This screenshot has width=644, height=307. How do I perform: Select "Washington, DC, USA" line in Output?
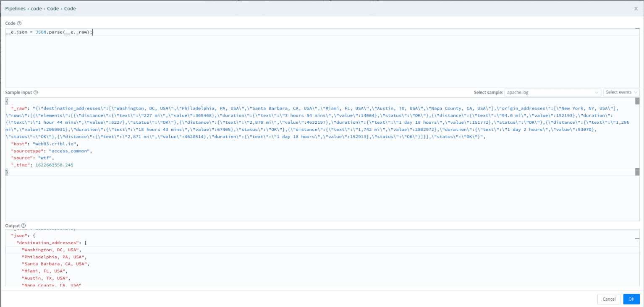pos(50,250)
